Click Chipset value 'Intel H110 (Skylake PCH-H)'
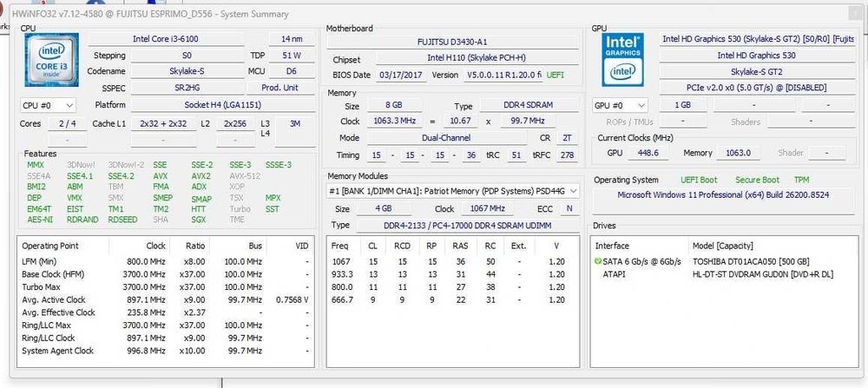This screenshot has width=868, height=388. (477, 57)
